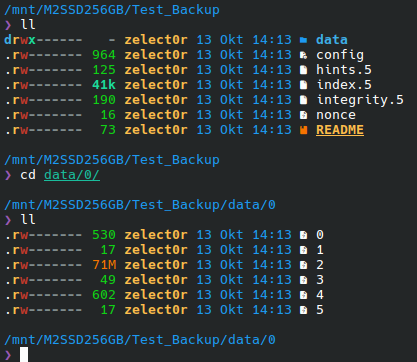417x362 pixels.
Task: Click the file icon next to index.5
Action: 303,85
